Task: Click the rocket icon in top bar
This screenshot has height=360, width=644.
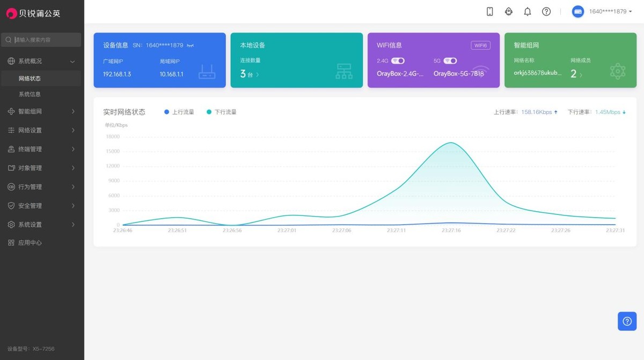Action: click(x=509, y=11)
